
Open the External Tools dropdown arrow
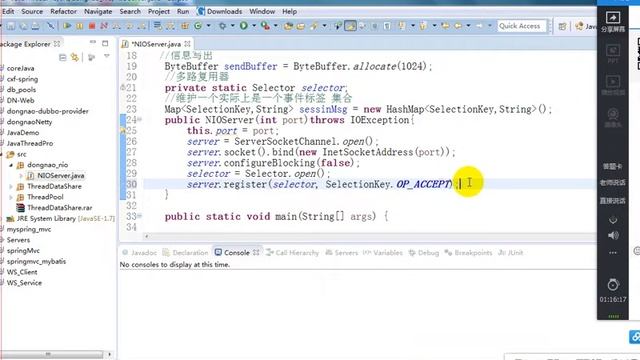pyautogui.click(x=276, y=26)
